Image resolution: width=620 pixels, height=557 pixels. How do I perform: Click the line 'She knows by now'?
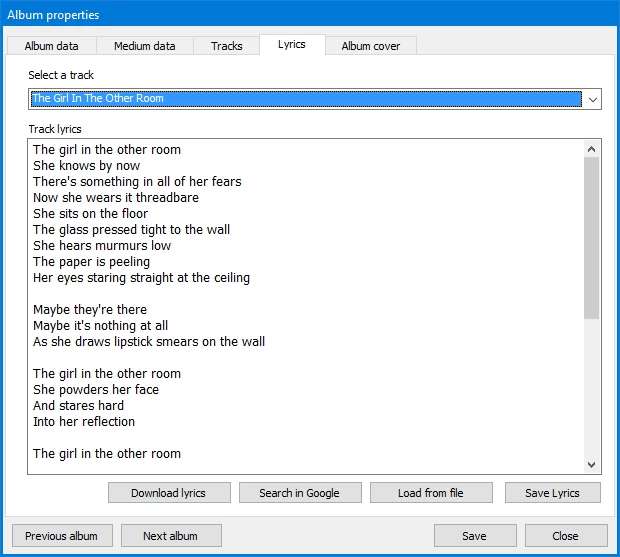87,166
